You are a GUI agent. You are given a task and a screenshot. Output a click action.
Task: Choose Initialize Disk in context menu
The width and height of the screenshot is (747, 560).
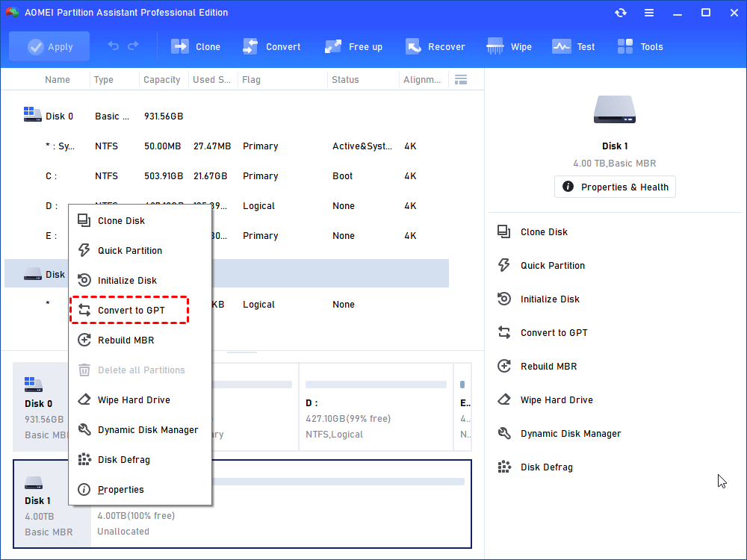140,281
